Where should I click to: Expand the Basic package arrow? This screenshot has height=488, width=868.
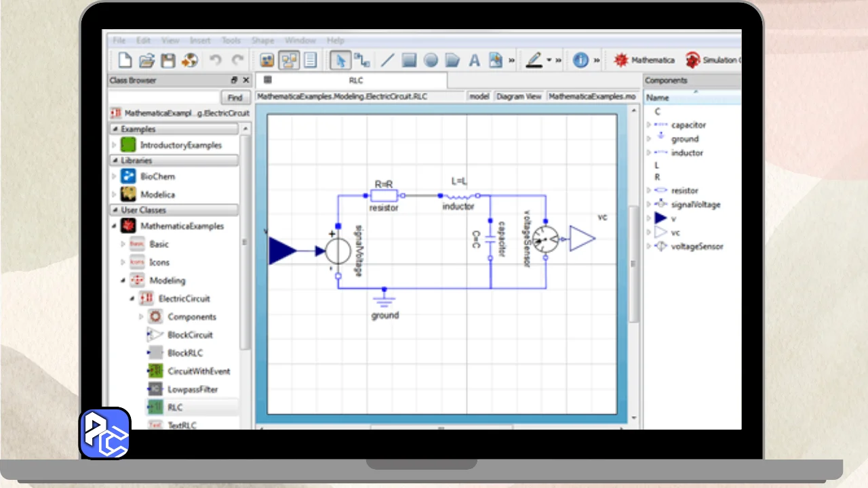click(123, 244)
